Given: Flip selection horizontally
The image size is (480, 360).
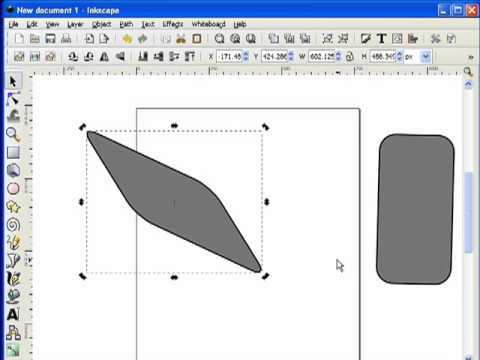Looking at the screenshot, I should (104, 57).
